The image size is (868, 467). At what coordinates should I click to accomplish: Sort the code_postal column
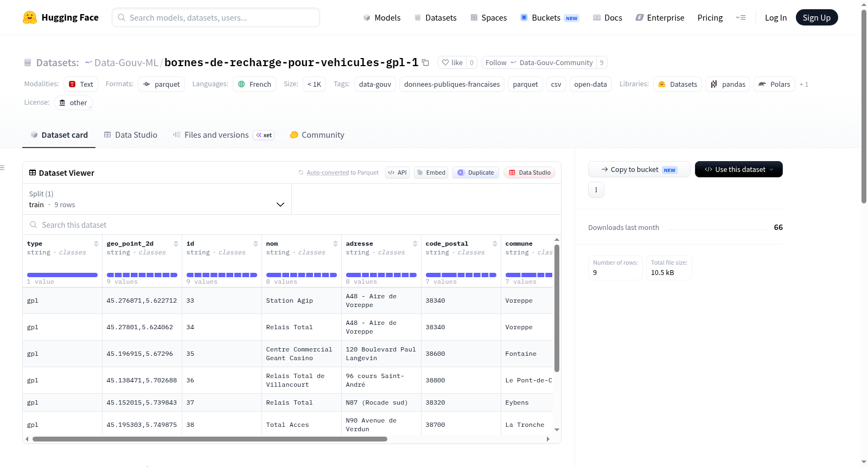coord(495,244)
